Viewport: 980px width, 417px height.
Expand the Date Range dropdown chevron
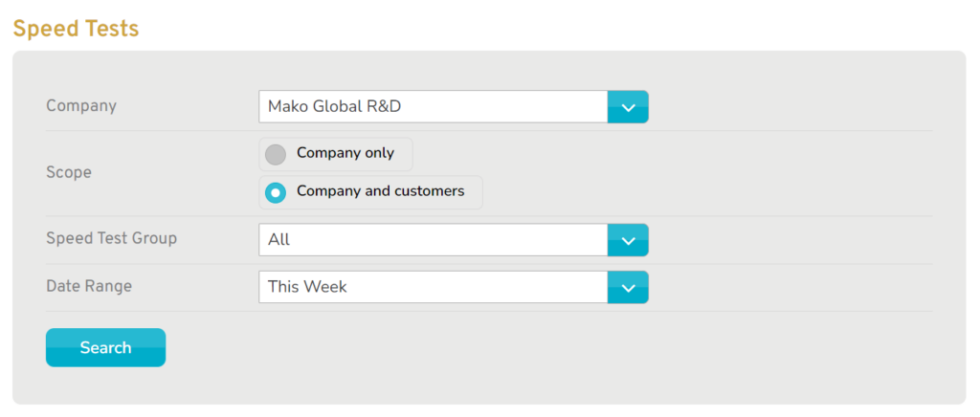[x=628, y=287]
